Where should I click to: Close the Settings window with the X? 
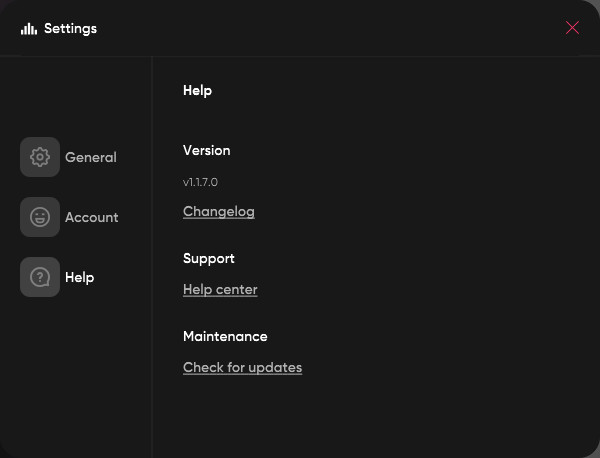coord(572,28)
